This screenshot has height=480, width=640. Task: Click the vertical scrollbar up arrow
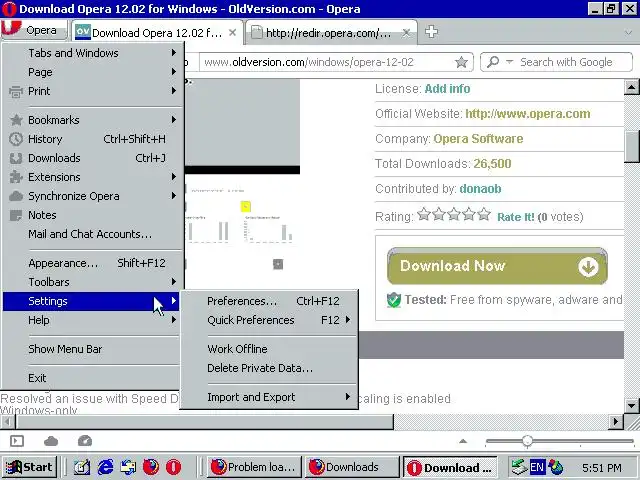pyautogui.click(x=631, y=87)
